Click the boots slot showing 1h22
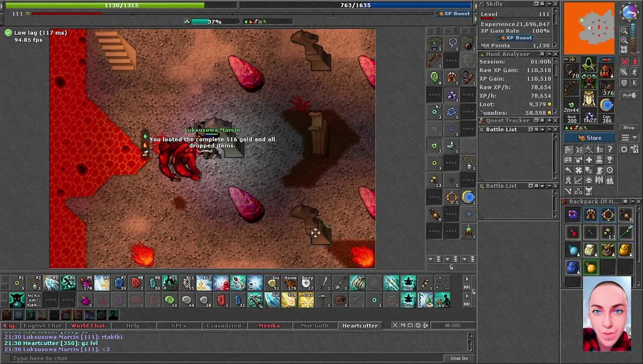This screenshot has width=643, height=364. click(x=589, y=116)
